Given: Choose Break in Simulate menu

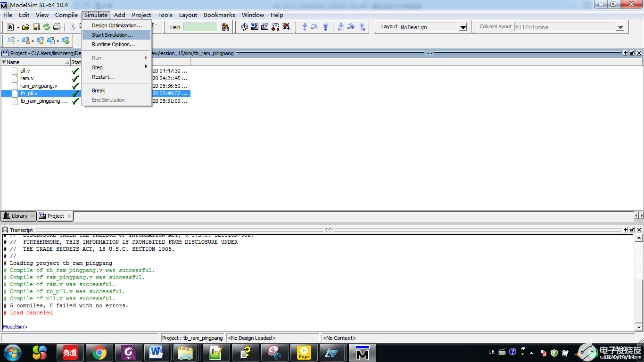Looking at the screenshot, I should (x=116, y=90).
